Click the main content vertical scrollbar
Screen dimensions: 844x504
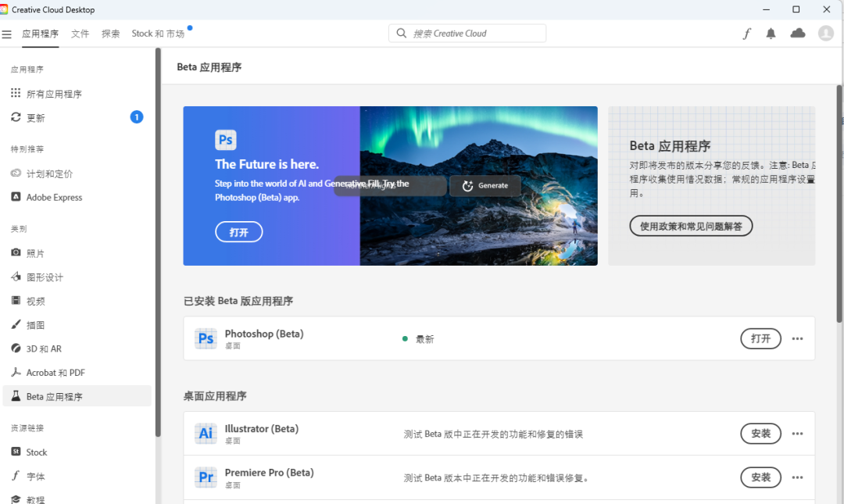pos(839,203)
